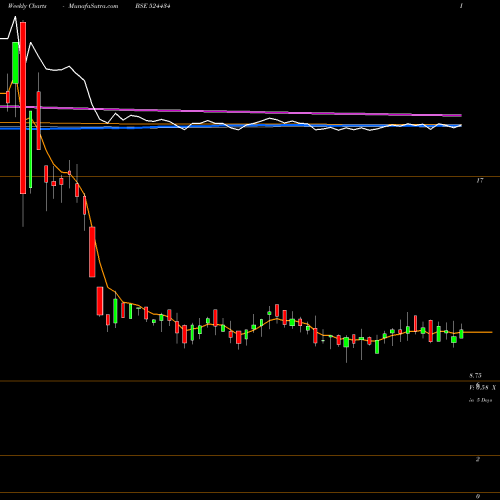
Task: Click the last green candlestick on the right
Action: [461, 334]
